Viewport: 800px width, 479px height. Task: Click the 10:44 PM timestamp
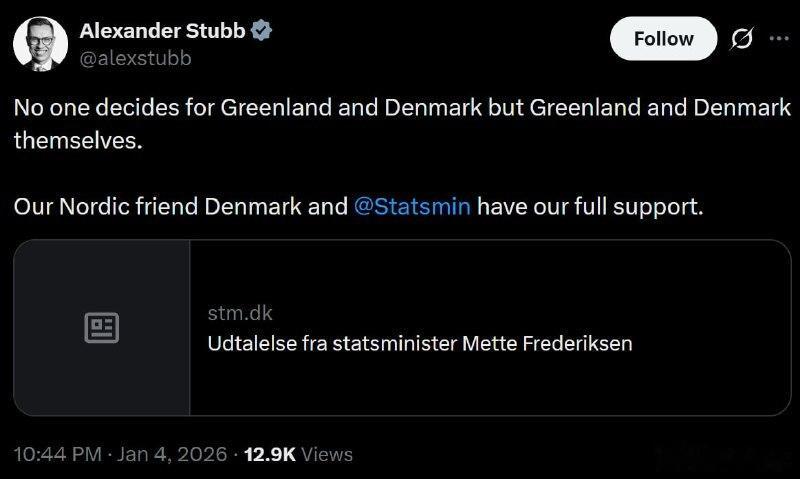click(57, 454)
